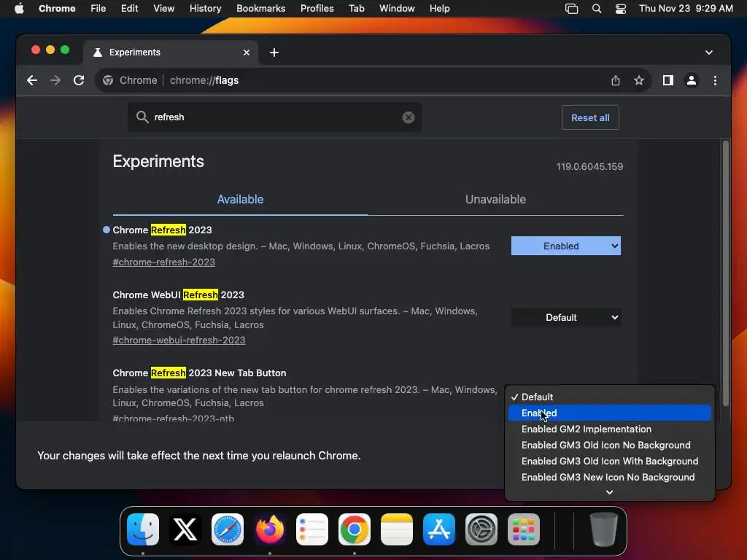
Task: Click the version number 119.0.6045.159
Action: (589, 167)
